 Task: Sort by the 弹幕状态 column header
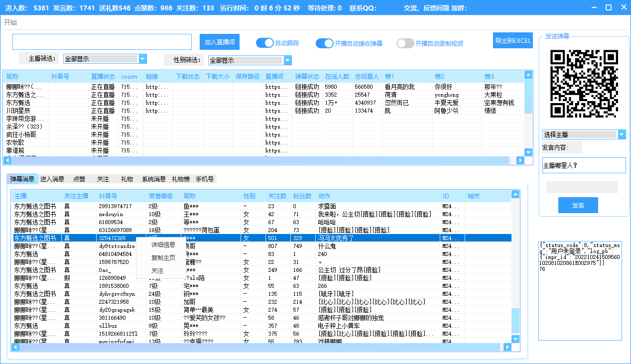pyautogui.click(x=307, y=77)
